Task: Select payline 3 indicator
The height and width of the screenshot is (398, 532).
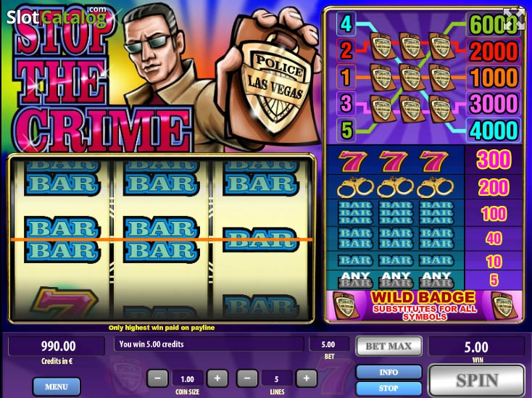Action: coord(346,103)
